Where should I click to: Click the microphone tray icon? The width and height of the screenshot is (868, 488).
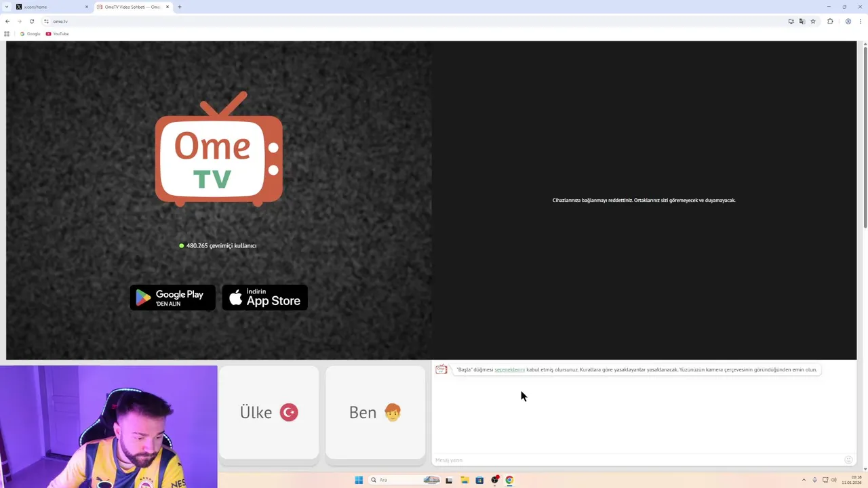814,480
